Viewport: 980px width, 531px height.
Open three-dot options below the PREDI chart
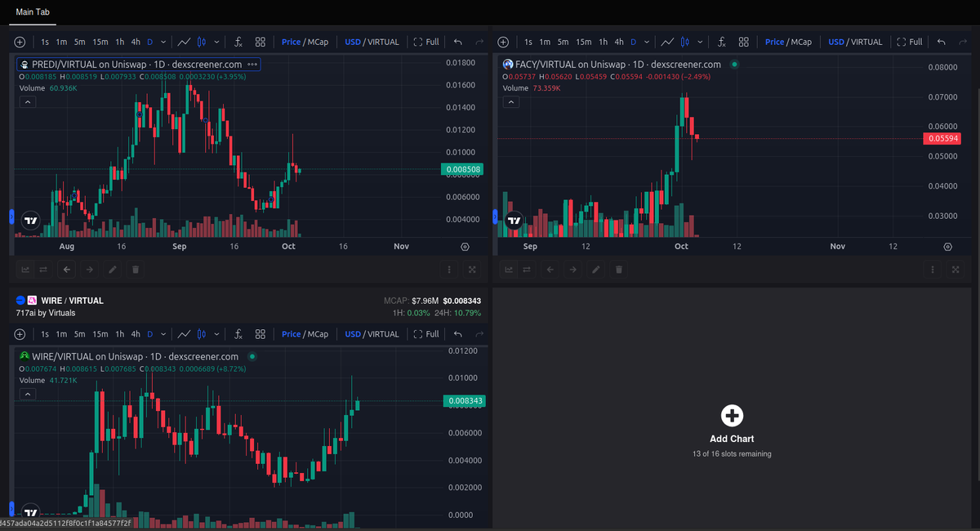pyautogui.click(x=449, y=269)
